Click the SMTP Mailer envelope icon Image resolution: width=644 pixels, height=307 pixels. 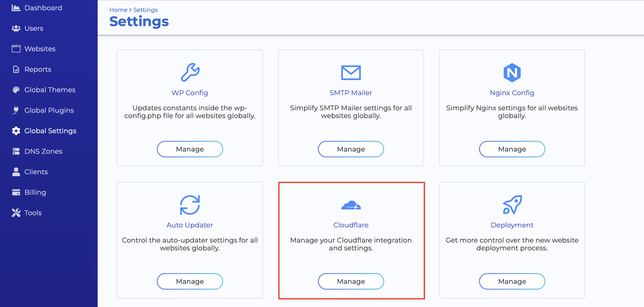351,73
